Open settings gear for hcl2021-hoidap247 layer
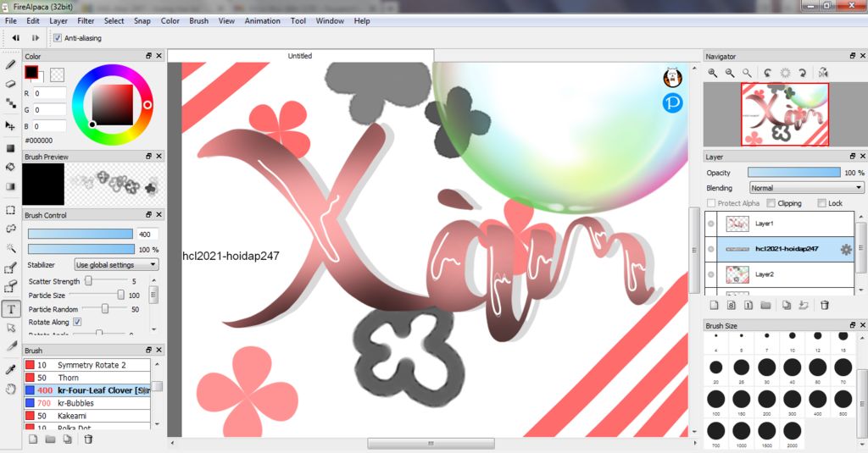The width and height of the screenshot is (868, 453). [846, 250]
